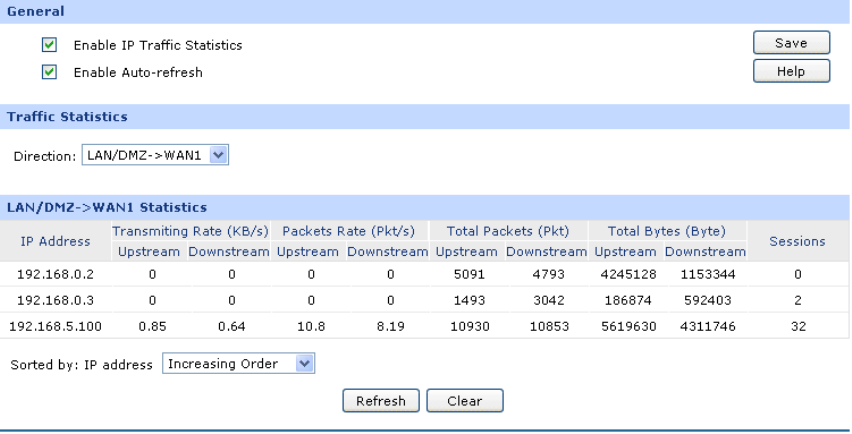
Task: Click the Sessions column header
Action: [798, 241]
